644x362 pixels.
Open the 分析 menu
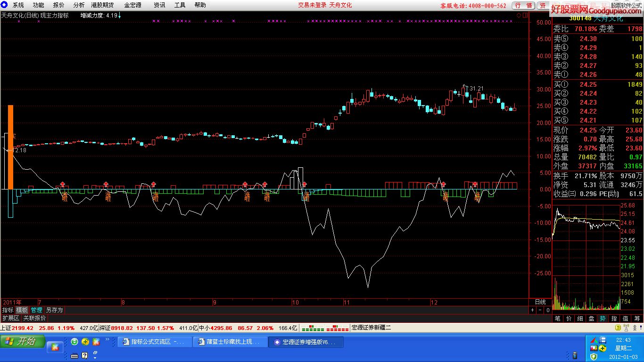point(79,5)
